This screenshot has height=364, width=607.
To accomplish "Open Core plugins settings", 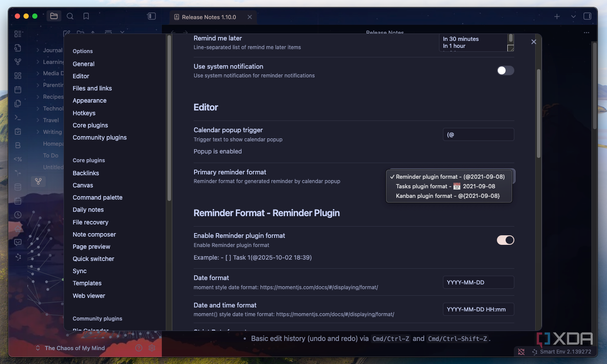I will tap(90, 125).
